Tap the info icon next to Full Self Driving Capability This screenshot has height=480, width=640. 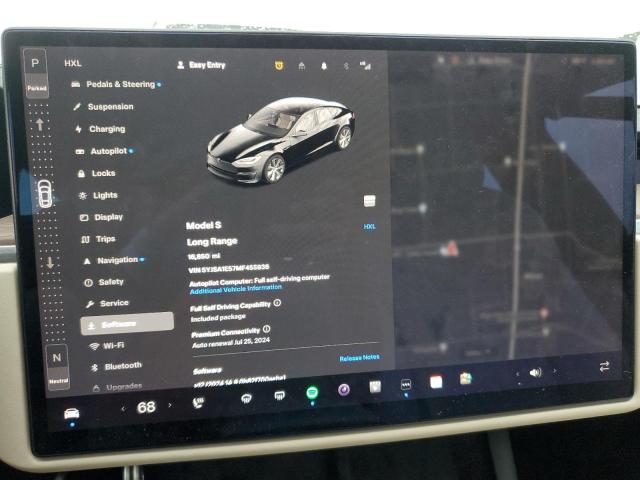(277, 303)
